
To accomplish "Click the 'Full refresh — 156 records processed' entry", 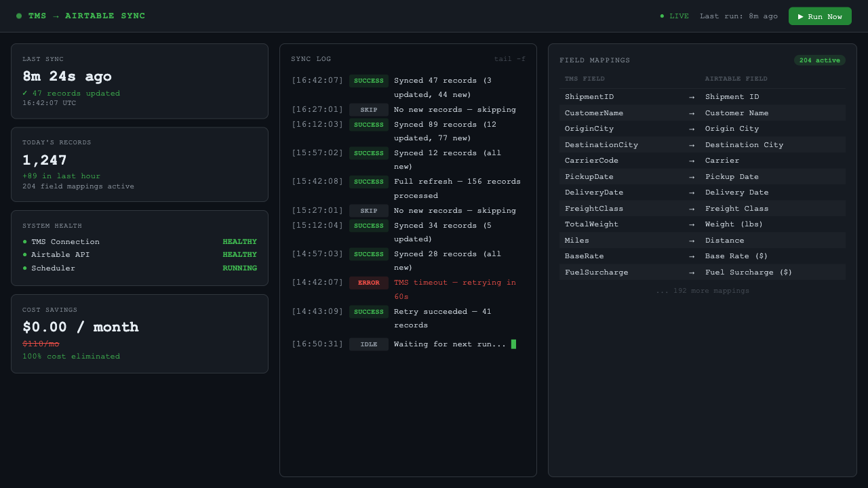I will coord(458,188).
